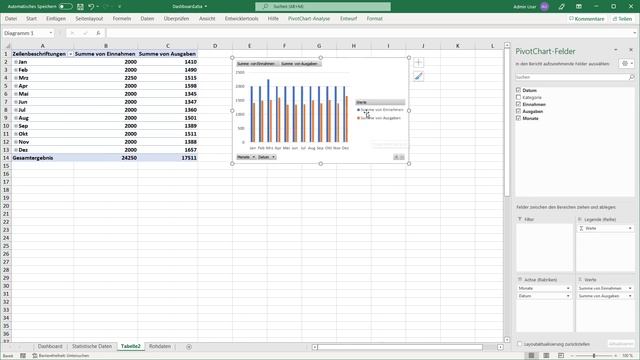Click the Add new sheet plus icon
The width and height of the screenshot is (640, 360).
click(x=189, y=347)
